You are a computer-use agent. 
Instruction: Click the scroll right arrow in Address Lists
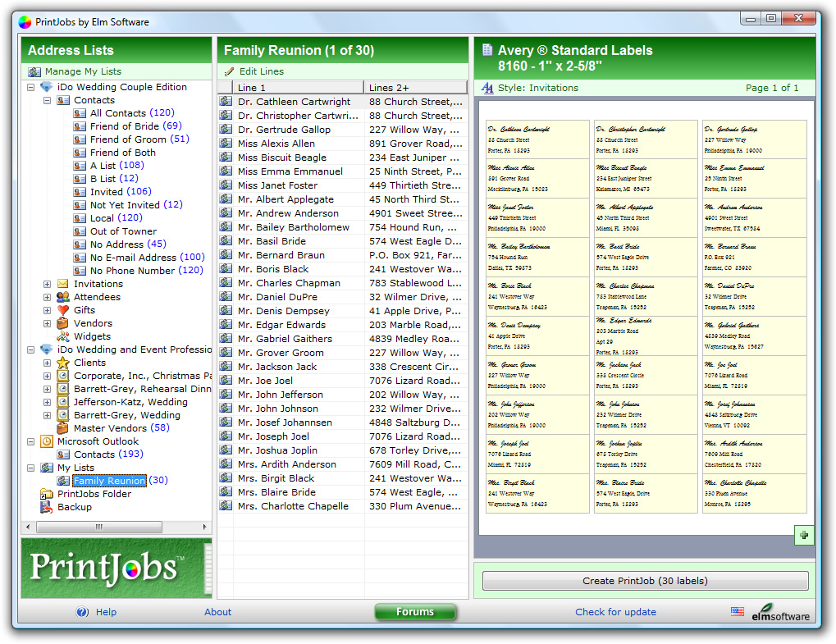point(205,527)
